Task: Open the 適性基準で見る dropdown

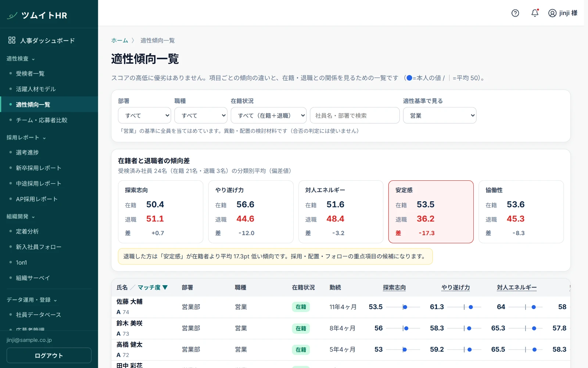Action: click(x=440, y=116)
